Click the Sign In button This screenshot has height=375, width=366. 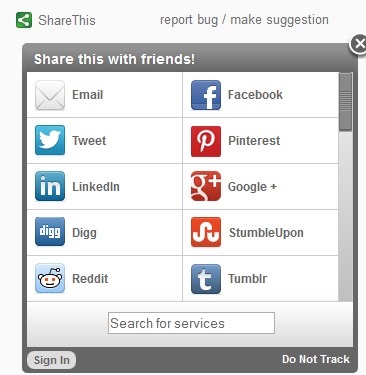tap(52, 360)
